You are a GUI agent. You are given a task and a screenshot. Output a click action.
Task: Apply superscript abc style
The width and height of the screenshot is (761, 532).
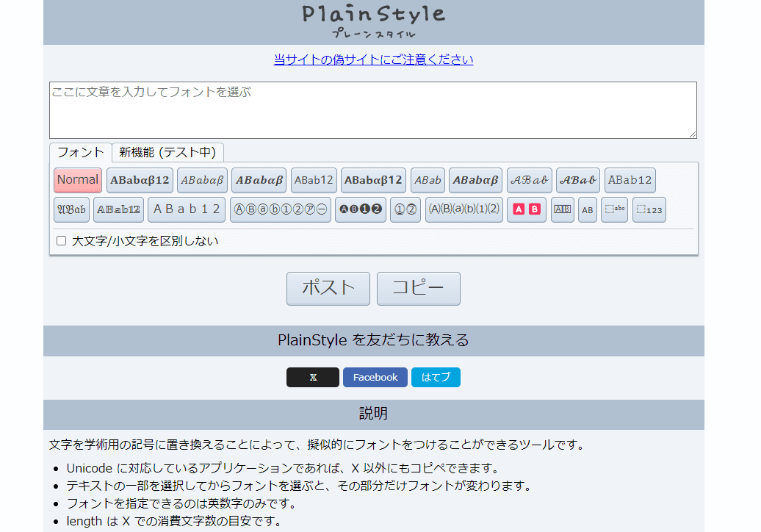tap(614, 209)
